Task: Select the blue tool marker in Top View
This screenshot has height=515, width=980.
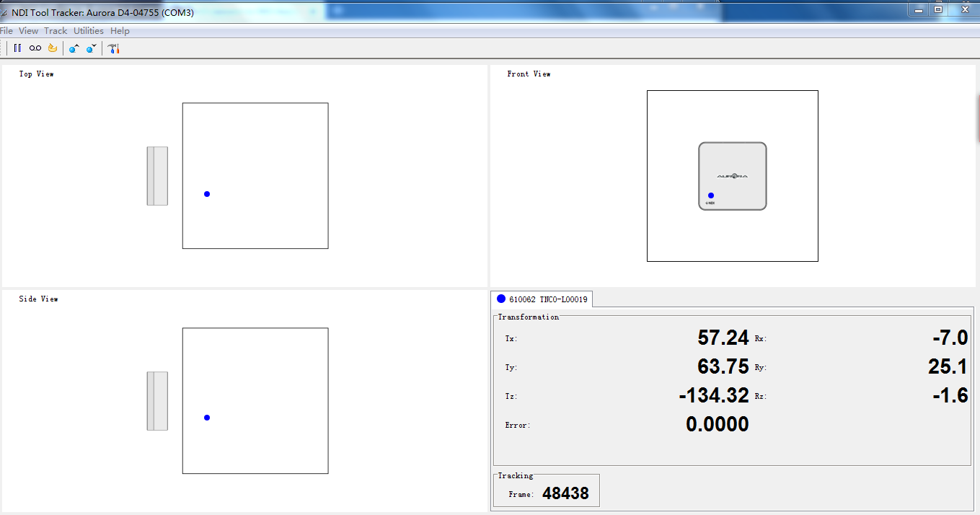Action: tap(207, 194)
